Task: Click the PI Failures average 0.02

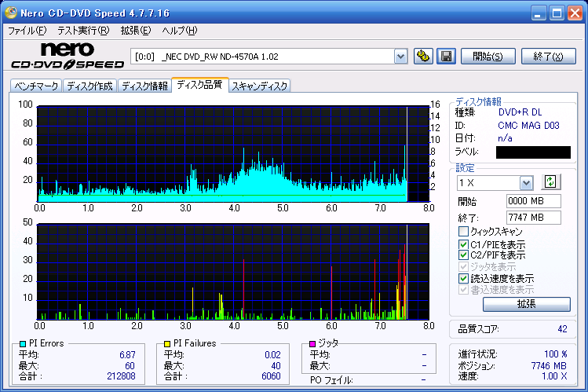Action: (272, 354)
